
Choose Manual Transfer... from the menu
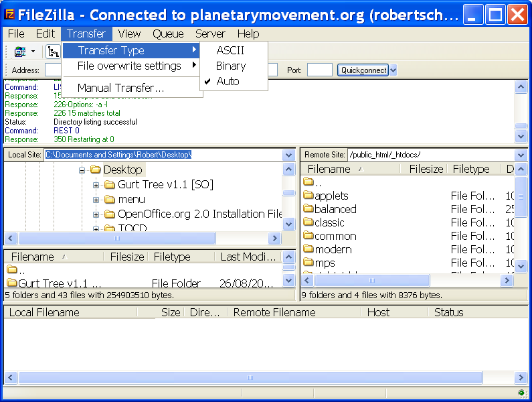(131, 88)
